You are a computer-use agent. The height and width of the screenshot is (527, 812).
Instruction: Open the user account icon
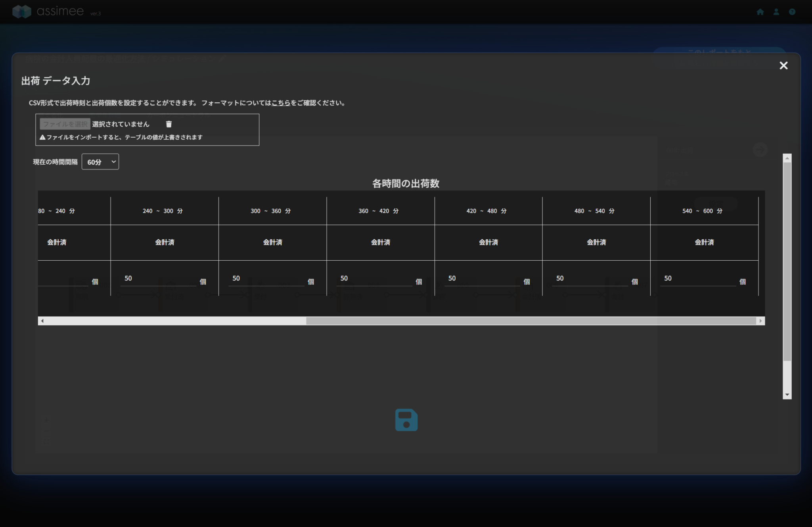[x=776, y=12]
